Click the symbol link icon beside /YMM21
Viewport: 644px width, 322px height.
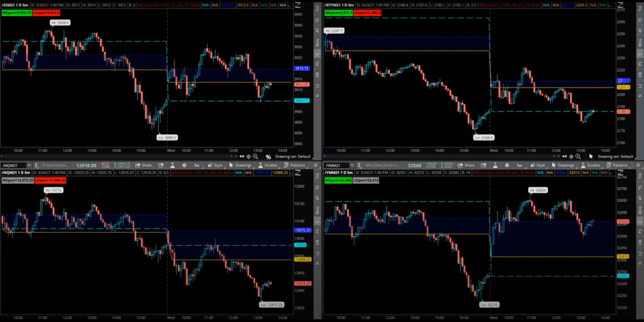click(359, 165)
